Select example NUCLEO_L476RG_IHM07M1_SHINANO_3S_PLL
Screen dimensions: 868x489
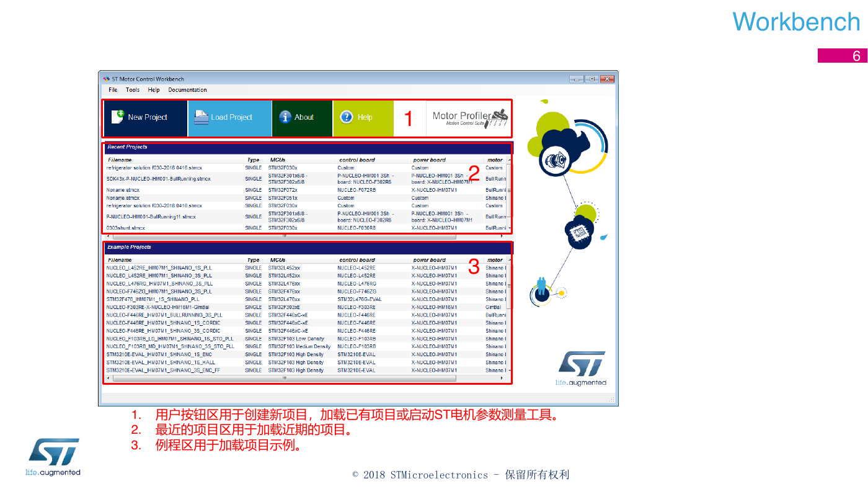coord(306,284)
